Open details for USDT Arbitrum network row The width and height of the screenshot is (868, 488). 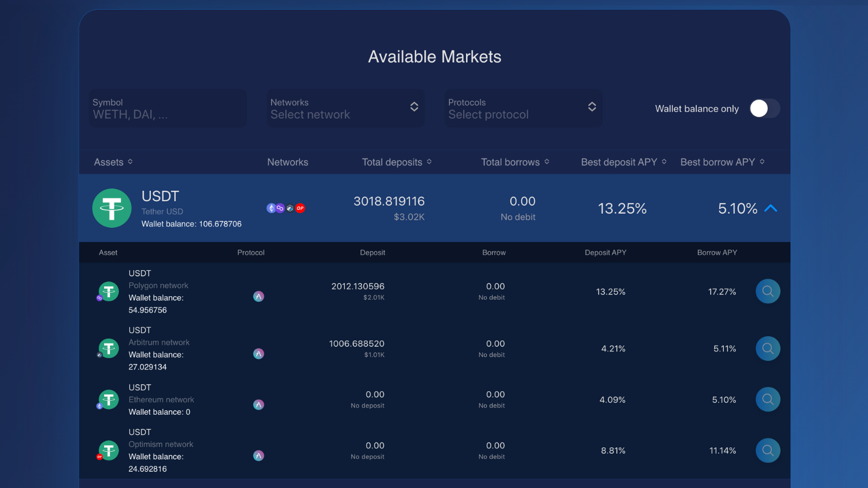click(x=768, y=348)
